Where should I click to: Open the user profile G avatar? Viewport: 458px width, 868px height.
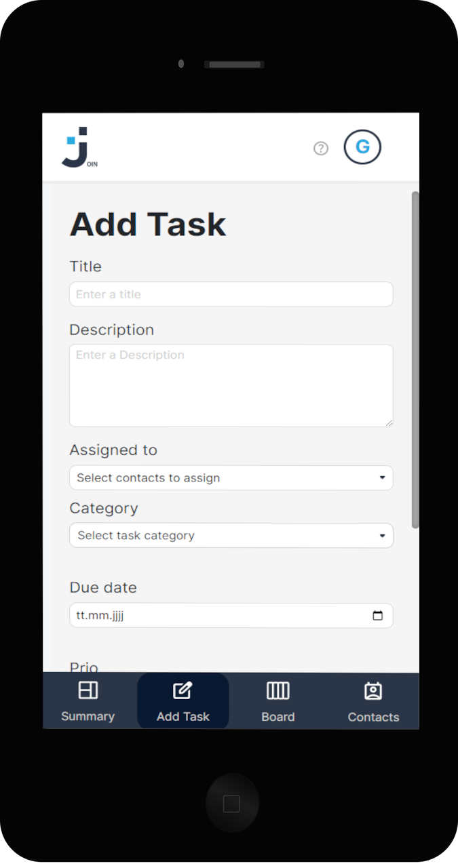coord(362,147)
